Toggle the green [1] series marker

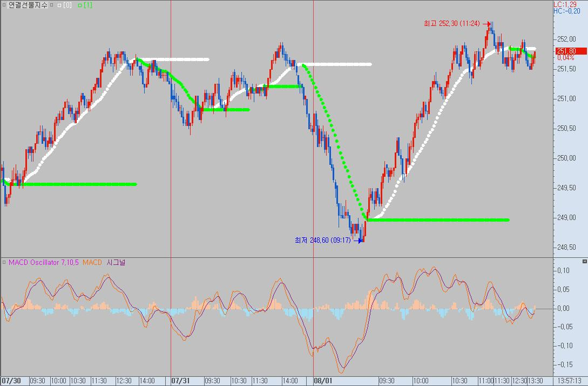tap(80, 5)
